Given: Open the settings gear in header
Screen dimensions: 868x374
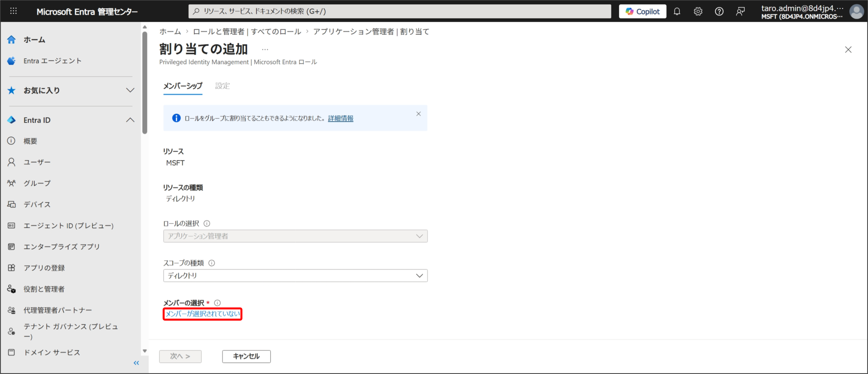Looking at the screenshot, I should coord(698,12).
